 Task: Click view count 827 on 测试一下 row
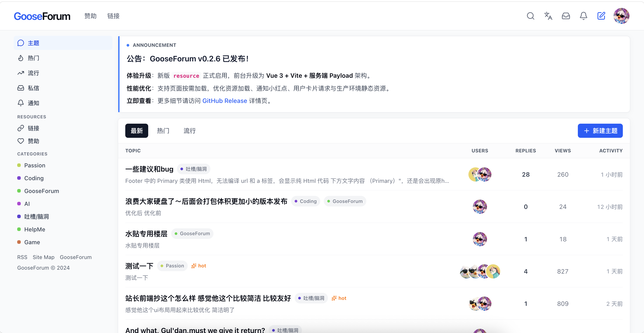point(562,271)
